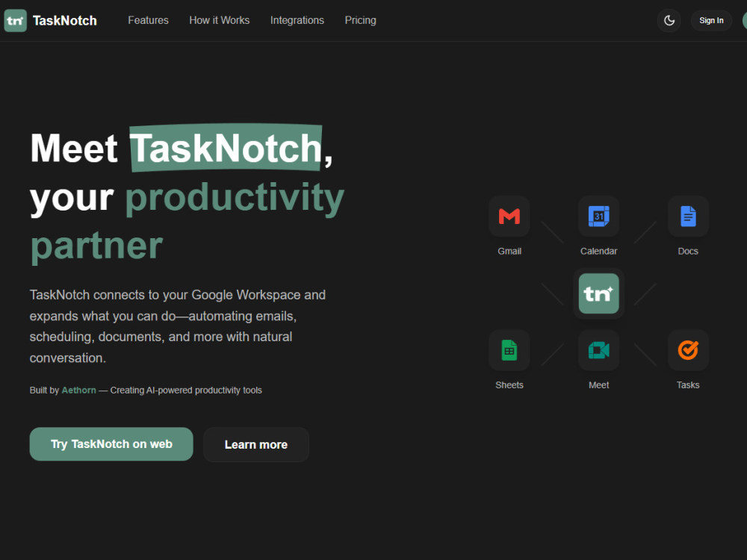Click the Docs label text
The height and width of the screenshot is (560, 747).
pyautogui.click(x=688, y=251)
